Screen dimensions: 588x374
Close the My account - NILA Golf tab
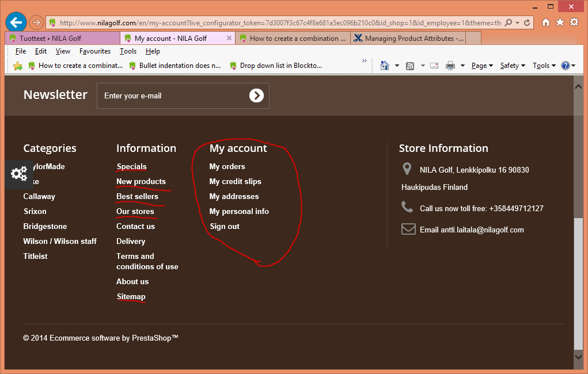229,38
